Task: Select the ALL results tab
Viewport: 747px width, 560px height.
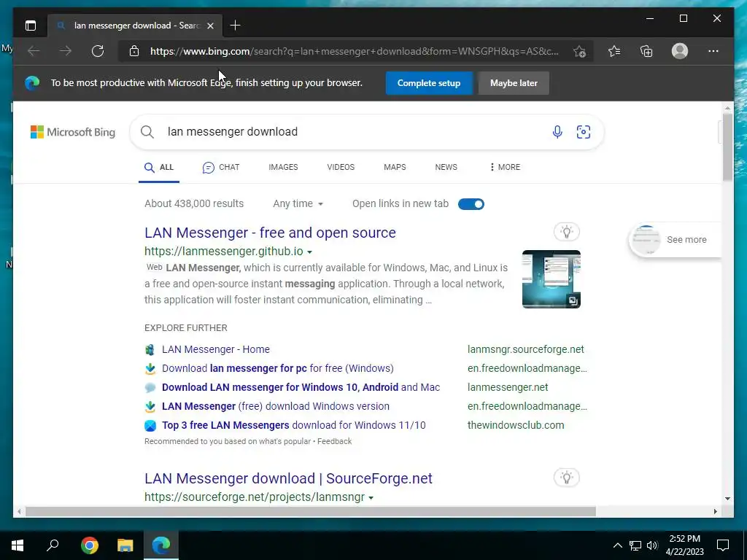Action: pos(159,167)
